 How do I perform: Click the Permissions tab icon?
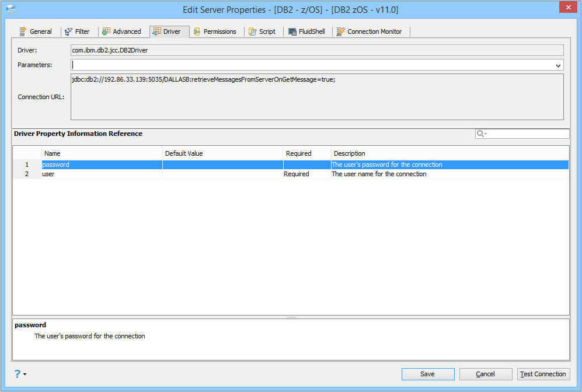coord(197,32)
